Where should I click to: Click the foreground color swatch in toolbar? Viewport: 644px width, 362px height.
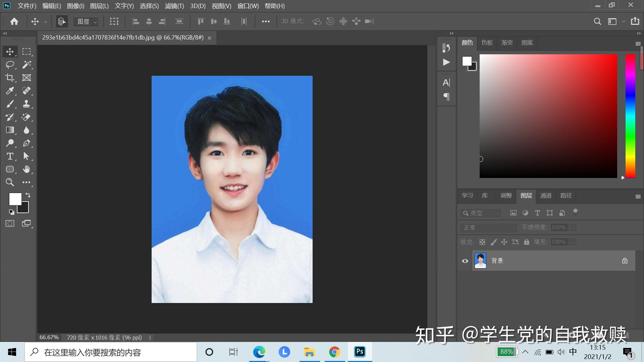pos(14,198)
